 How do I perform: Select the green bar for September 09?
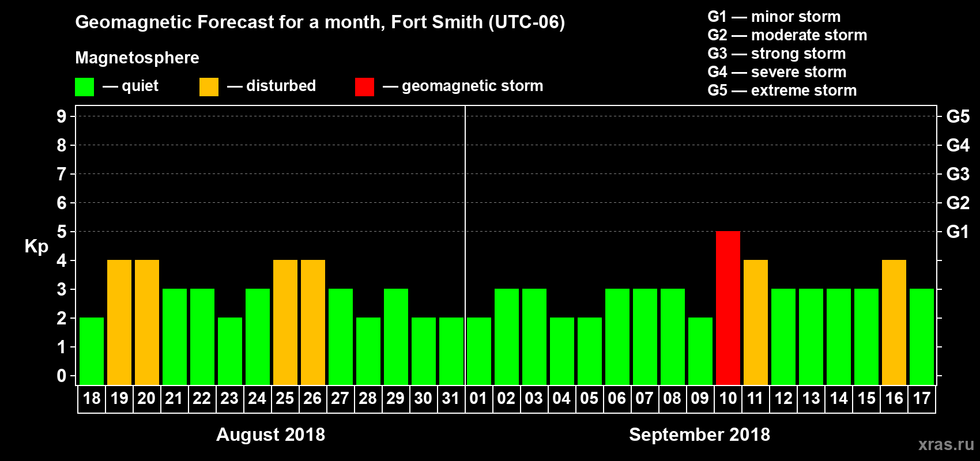pos(700,352)
